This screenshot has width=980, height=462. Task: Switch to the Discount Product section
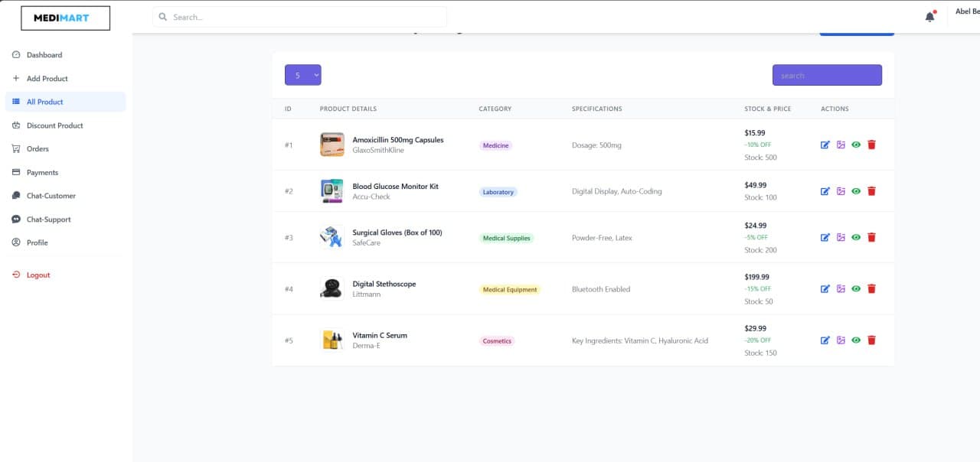[54, 125]
